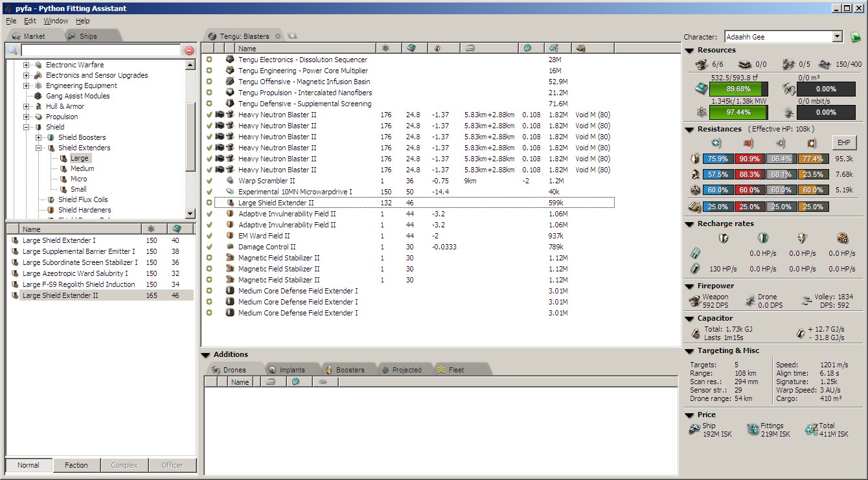Click the explosive resistance column icon
Viewport: 868px width, 480px height.
[x=812, y=143]
